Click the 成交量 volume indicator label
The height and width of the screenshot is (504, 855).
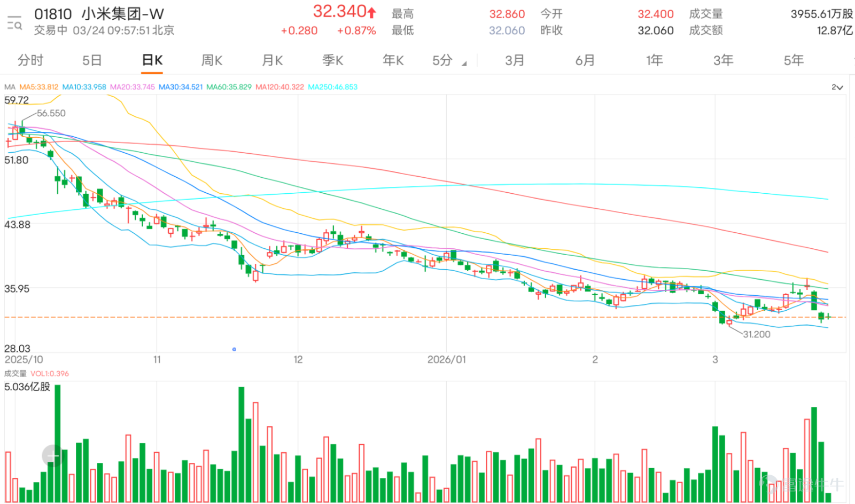pos(15,374)
